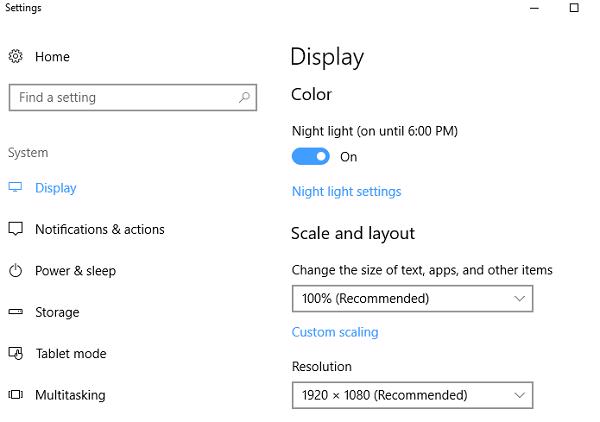Go to Notifications & actions text label
The width and height of the screenshot is (600, 422).
(x=99, y=229)
